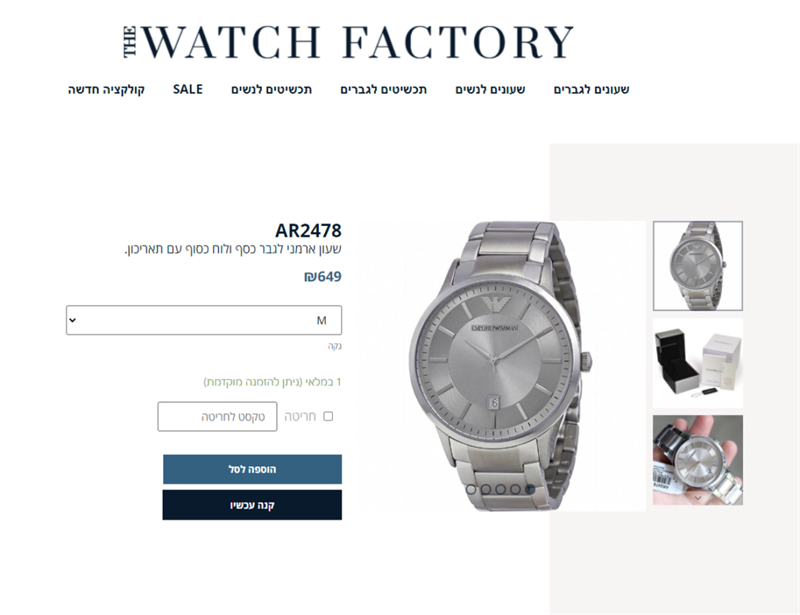Click the thumbnail list down chevron
The width and height of the screenshot is (800, 615).
[698, 498]
